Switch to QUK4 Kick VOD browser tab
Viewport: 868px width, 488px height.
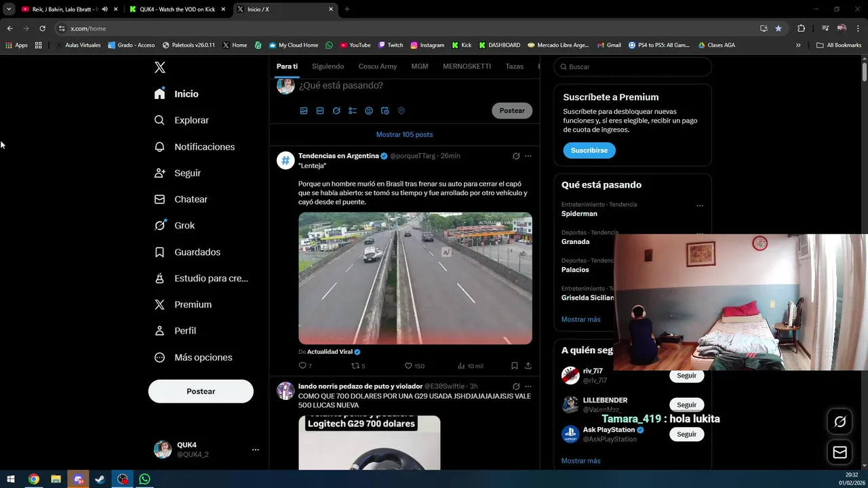pos(176,9)
